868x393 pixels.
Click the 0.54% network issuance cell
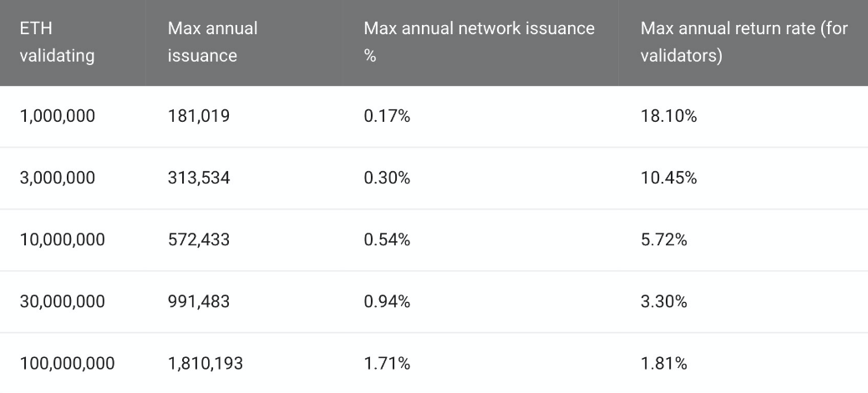(x=387, y=240)
